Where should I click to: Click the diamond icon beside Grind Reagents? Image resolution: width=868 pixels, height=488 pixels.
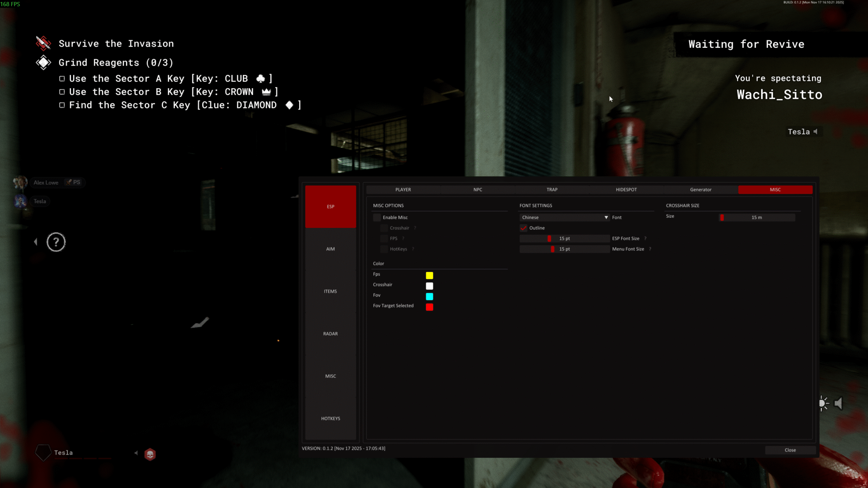(x=43, y=62)
